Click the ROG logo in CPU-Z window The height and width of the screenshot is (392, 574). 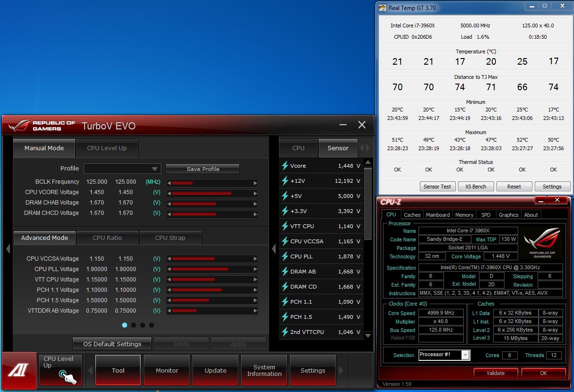pyautogui.click(x=542, y=243)
